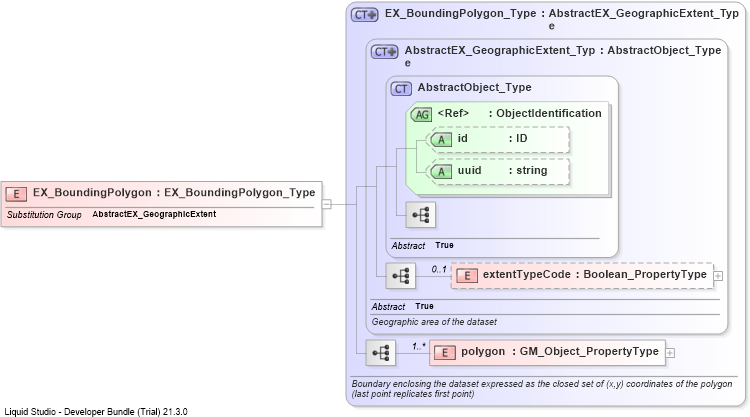Select the id : ID attribute box
This screenshot has height=417, width=750.
click(x=500, y=140)
